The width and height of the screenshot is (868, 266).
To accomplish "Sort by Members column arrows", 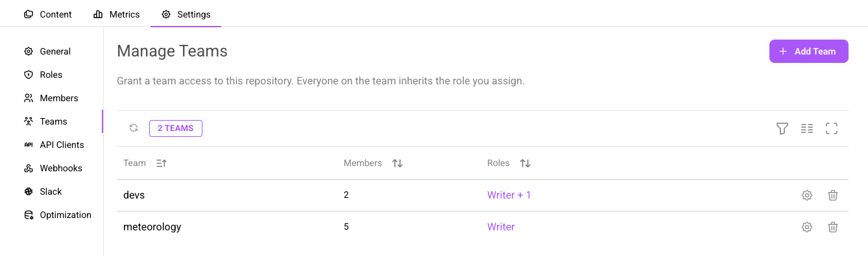I will 398,163.
